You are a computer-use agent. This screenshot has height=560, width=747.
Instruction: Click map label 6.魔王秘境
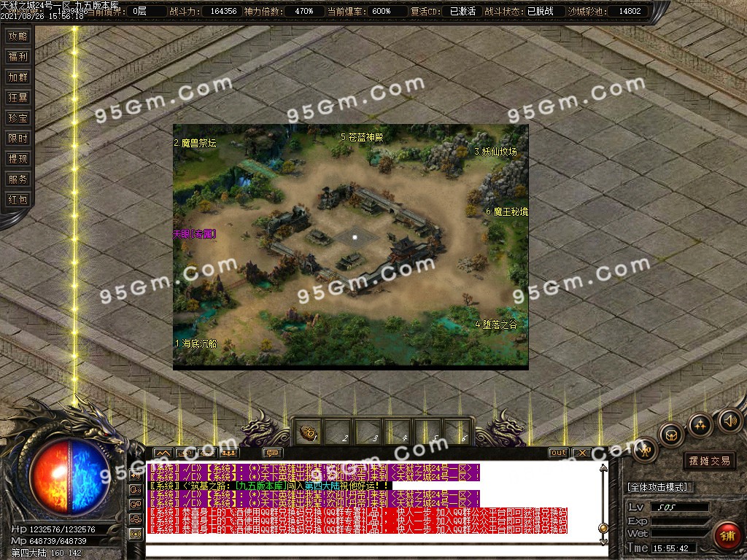(x=507, y=211)
